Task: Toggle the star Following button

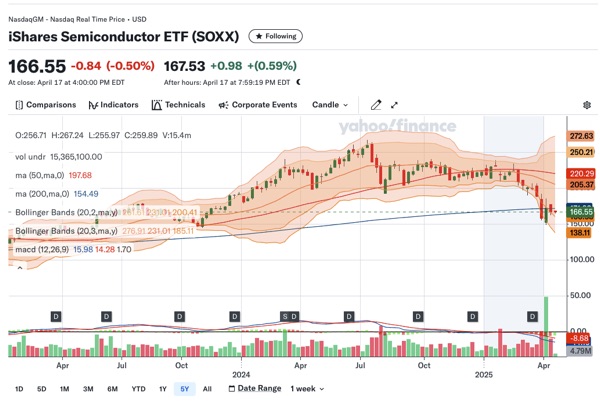Action: pos(277,36)
